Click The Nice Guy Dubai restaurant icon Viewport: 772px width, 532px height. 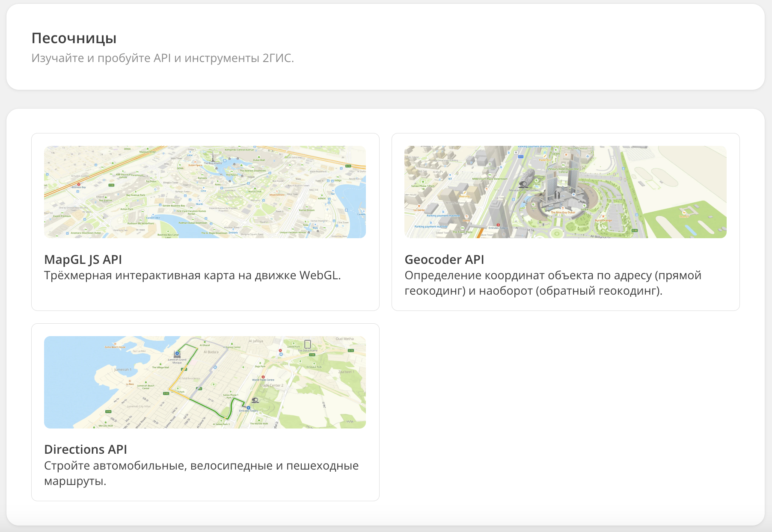562,209
